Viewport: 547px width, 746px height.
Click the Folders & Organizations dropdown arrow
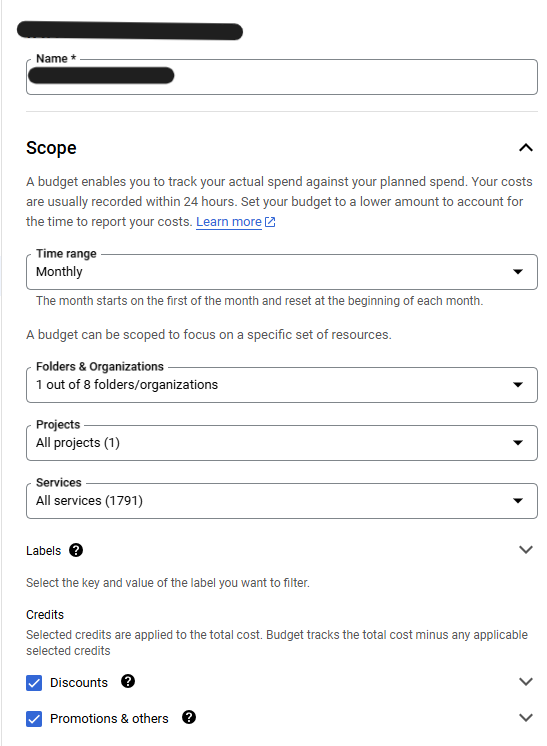click(x=518, y=384)
